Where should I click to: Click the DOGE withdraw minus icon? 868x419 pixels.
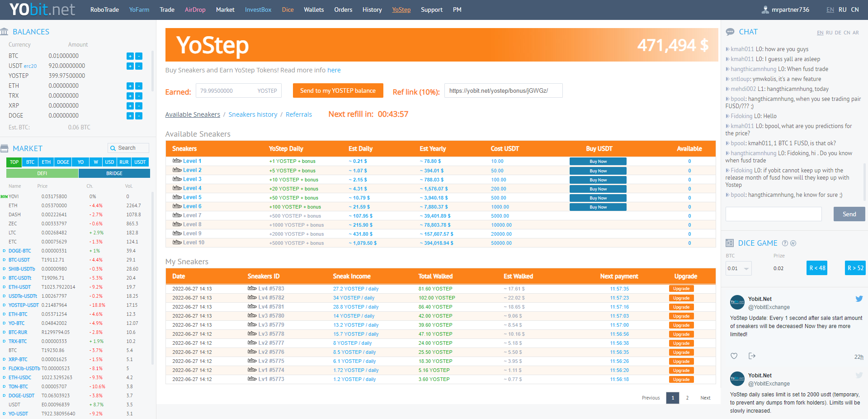139,116
